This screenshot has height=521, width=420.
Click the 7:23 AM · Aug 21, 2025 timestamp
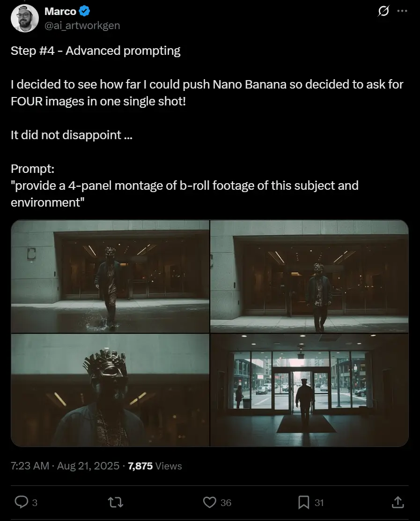click(x=65, y=466)
